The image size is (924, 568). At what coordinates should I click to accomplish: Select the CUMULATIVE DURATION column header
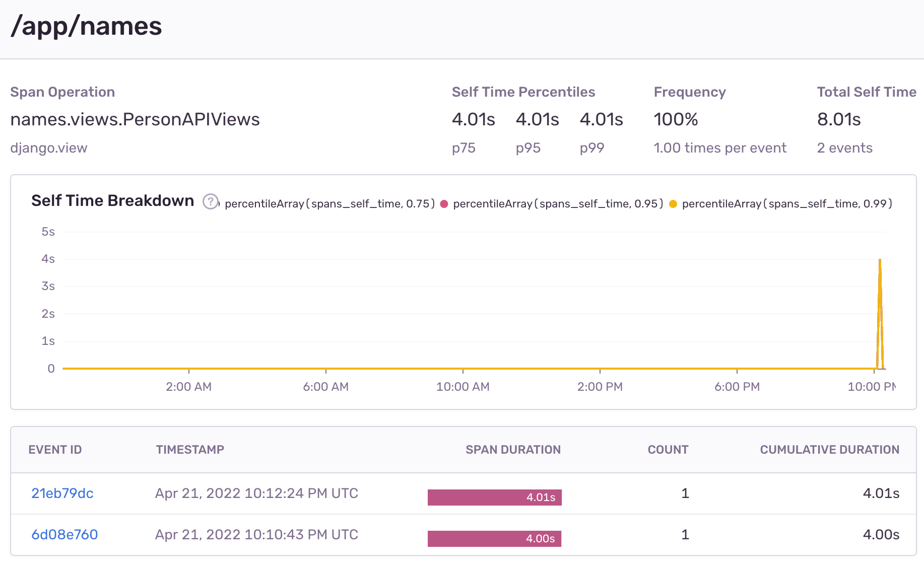(x=829, y=450)
